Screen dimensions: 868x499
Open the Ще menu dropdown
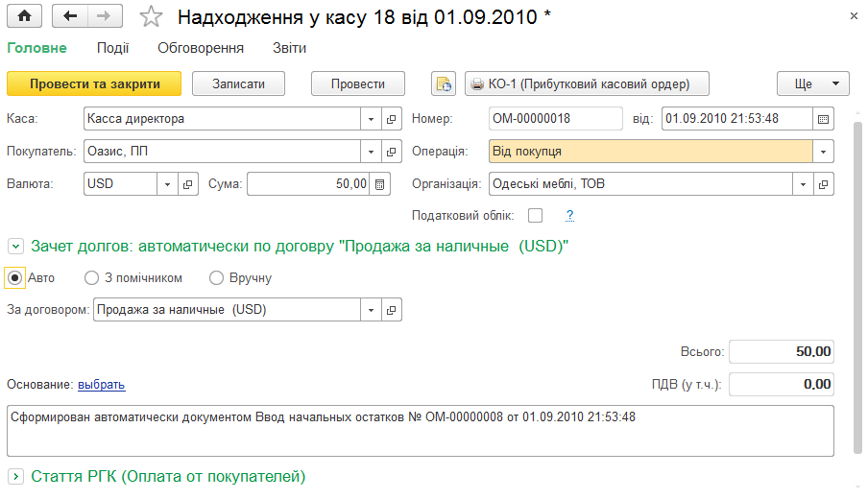coord(813,84)
